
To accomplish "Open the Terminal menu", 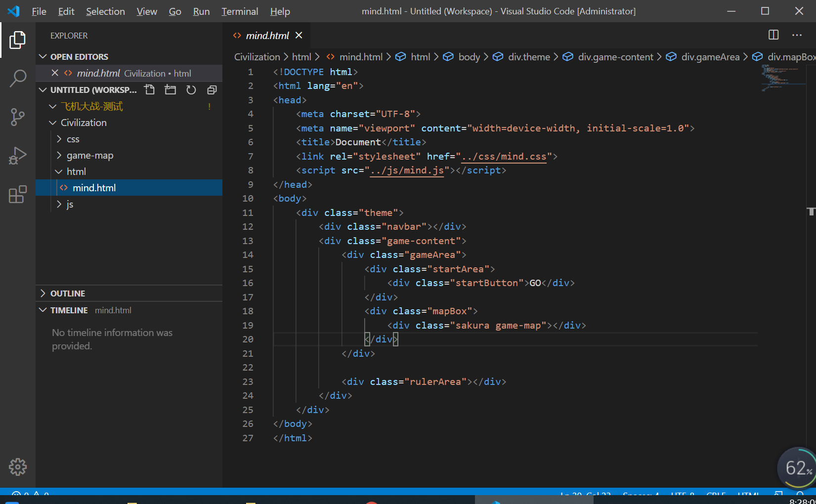I will pos(240,11).
